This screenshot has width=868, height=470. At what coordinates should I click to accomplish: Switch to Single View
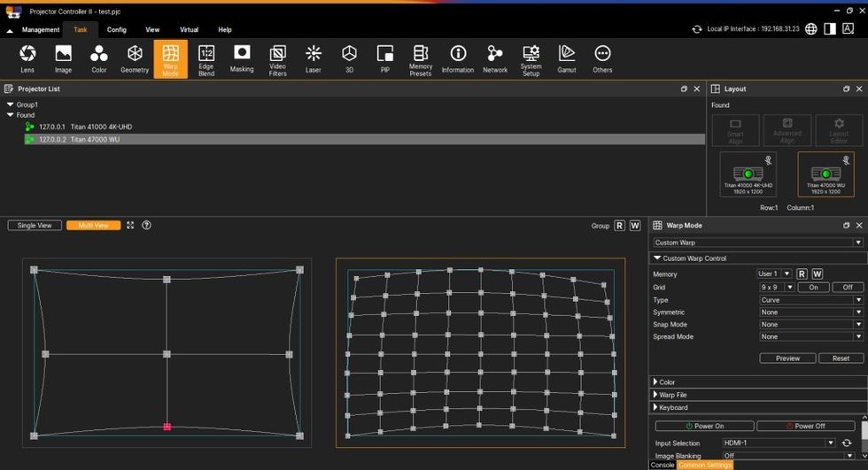point(35,226)
